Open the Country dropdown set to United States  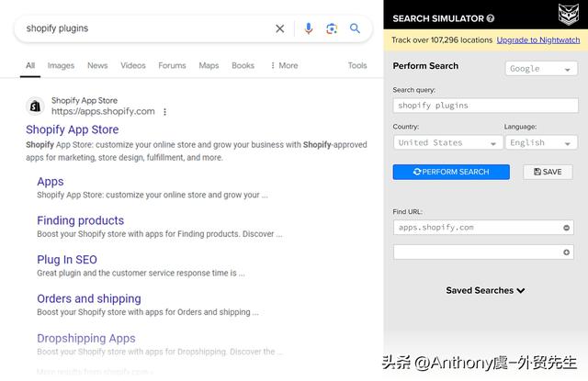pos(447,142)
